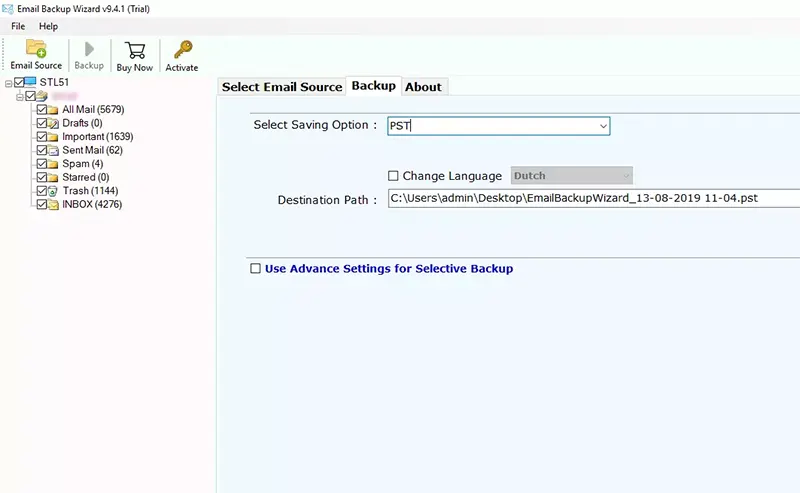Check Use Advance Settings for Selective Backup
Image resolution: width=800 pixels, height=493 pixels.
click(x=256, y=268)
